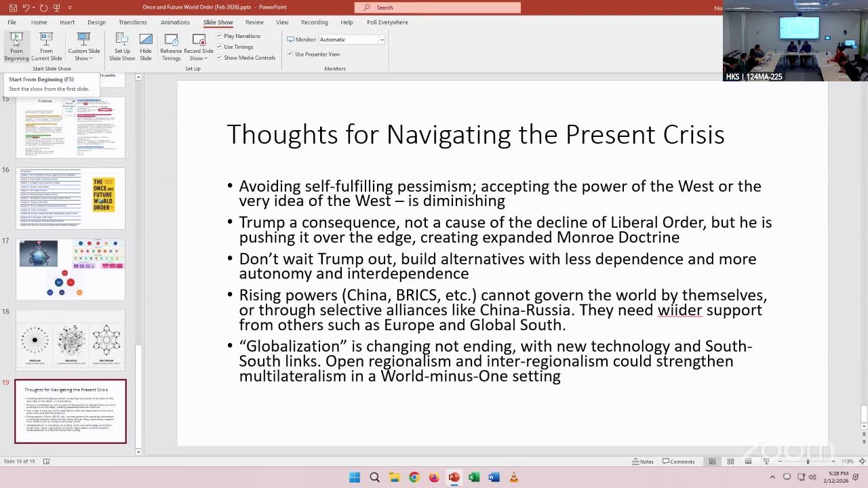Expand Record Slide Show dropdown
This screenshot has width=868, height=488.
tap(199, 47)
